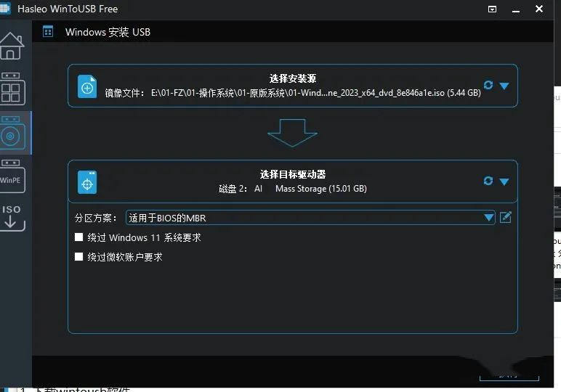Click the target drive icon
Screen dimensions: 561x392
pyautogui.click(x=87, y=182)
